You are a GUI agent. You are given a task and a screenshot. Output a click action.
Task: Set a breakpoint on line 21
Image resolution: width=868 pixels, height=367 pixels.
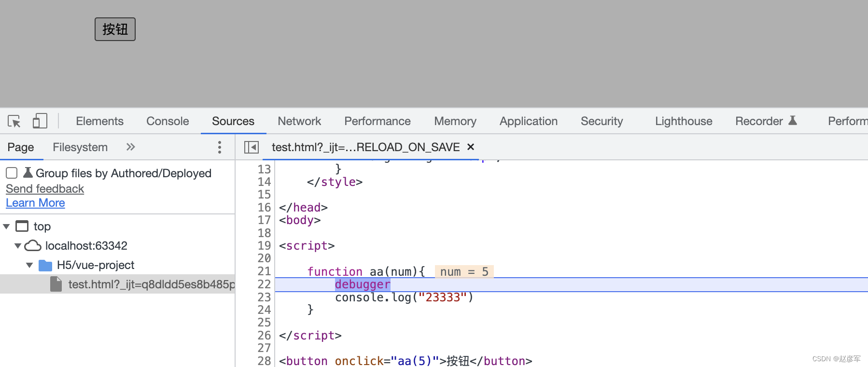264,271
